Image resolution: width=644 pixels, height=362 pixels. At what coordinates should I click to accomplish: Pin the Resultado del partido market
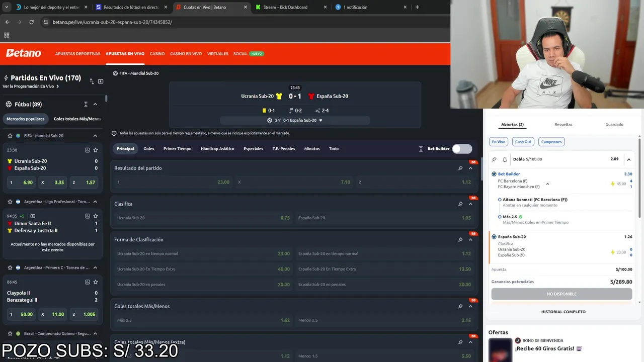click(460, 168)
